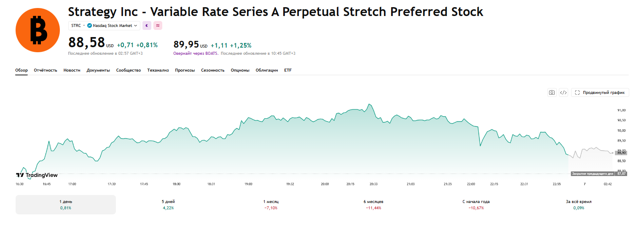Click the pink approximate-sign badge icon
The image size is (644, 227).
point(158,26)
